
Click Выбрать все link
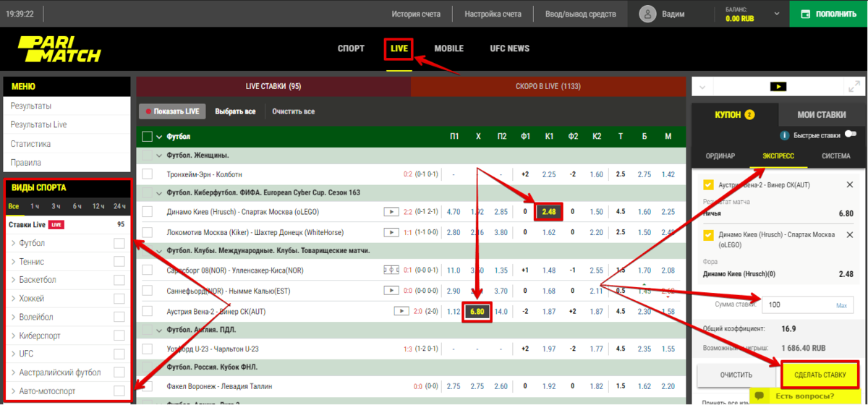click(x=235, y=111)
